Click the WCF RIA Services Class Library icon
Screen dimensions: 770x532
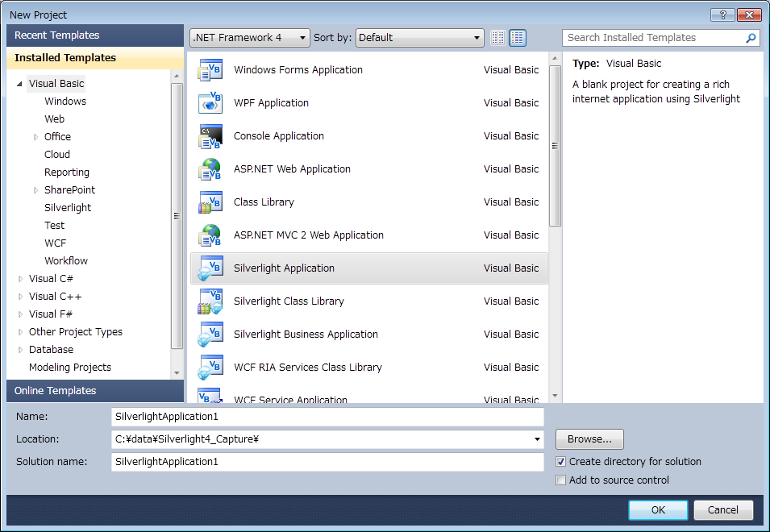(x=210, y=367)
